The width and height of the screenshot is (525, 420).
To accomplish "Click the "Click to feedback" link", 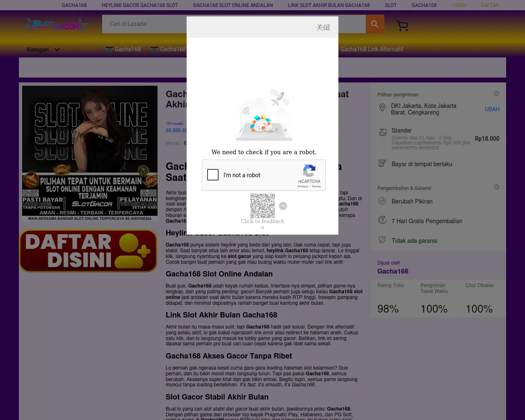I will click(262, 221).
